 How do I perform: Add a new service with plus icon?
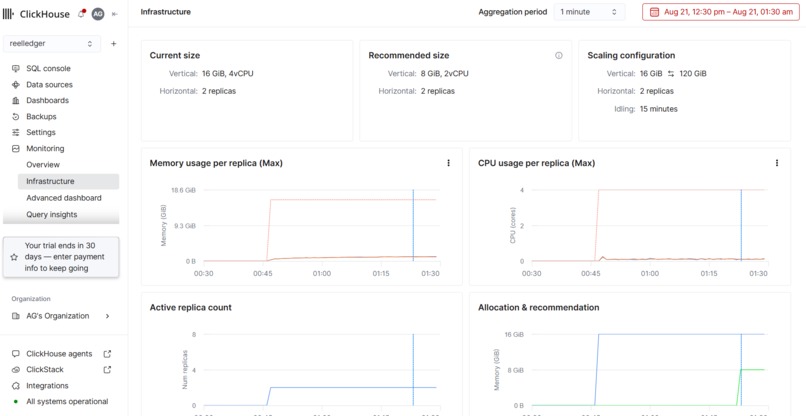114,44
